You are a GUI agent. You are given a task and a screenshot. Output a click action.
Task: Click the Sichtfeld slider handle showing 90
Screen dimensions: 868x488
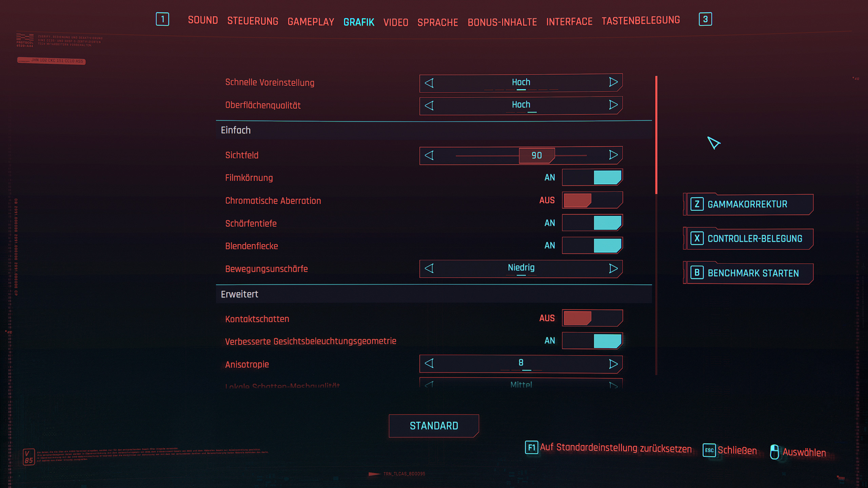[x=536, y=155]
